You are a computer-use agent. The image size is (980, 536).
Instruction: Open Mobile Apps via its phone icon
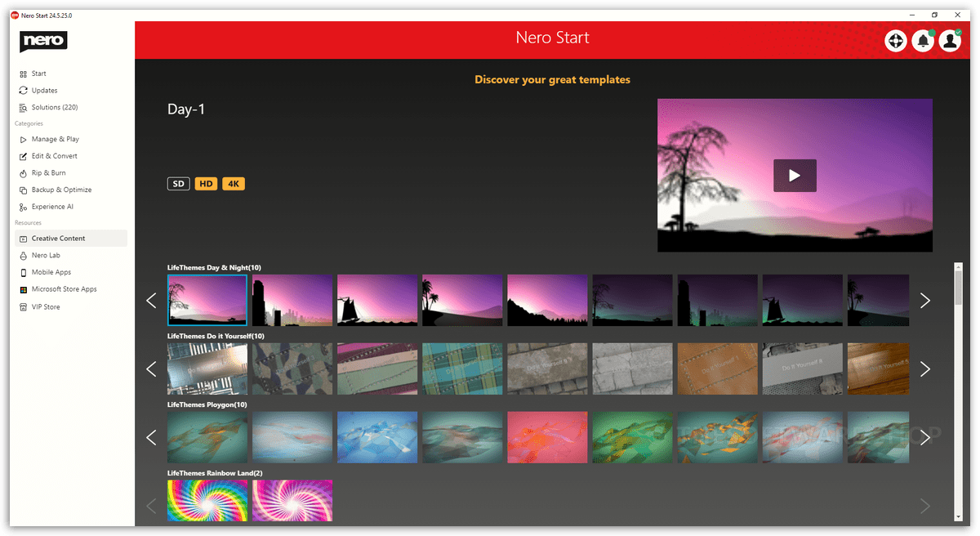pyautogui.click(x=24, y=272)
